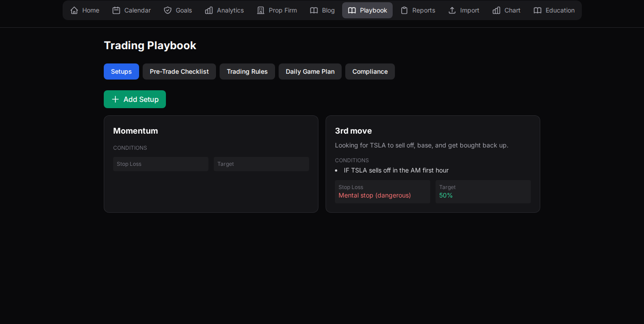Open the Blog book icon
Viewport: 644px width, 324px height.
point(314,10)
